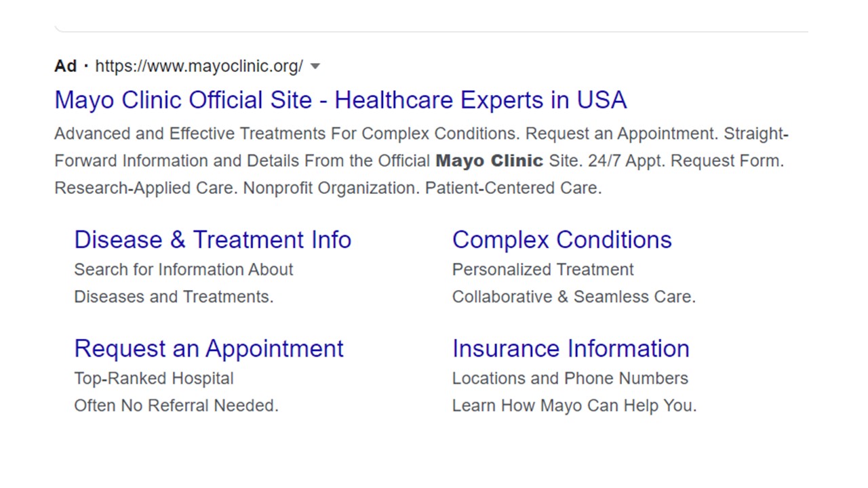This screenshot has width=868, height=488.
Task: Click the https://www.mayoclinic.org/ display URL
Action: 199,66
